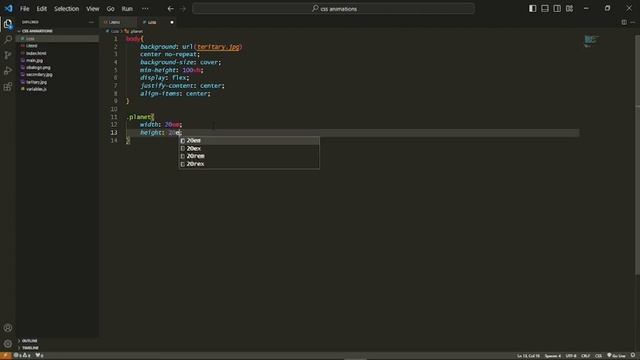Click Spaces: 4 indentation indicator
Image resolution: width=640 pixels, height=360 pixels.
[553, 356]
